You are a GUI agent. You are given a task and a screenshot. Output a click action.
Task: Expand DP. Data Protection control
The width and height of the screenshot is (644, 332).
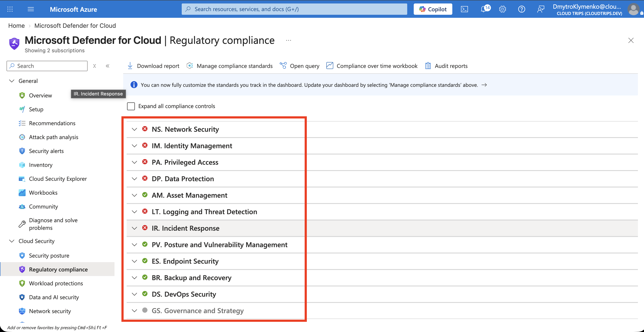pyautogui.click(x=134, y=179)
